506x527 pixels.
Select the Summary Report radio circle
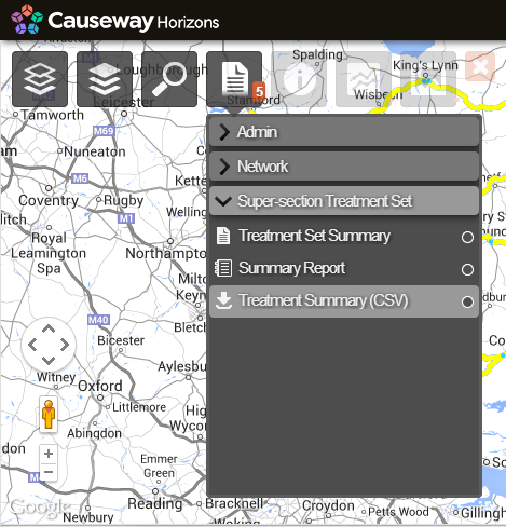pos(468,270)
